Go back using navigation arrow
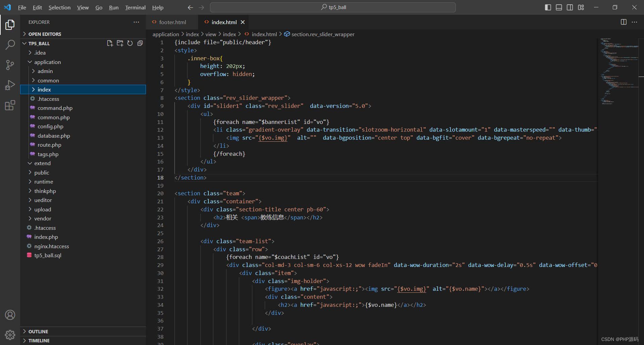Image resolution: width=644 pixels, height=345 pixels. click(x=190, y=7)
